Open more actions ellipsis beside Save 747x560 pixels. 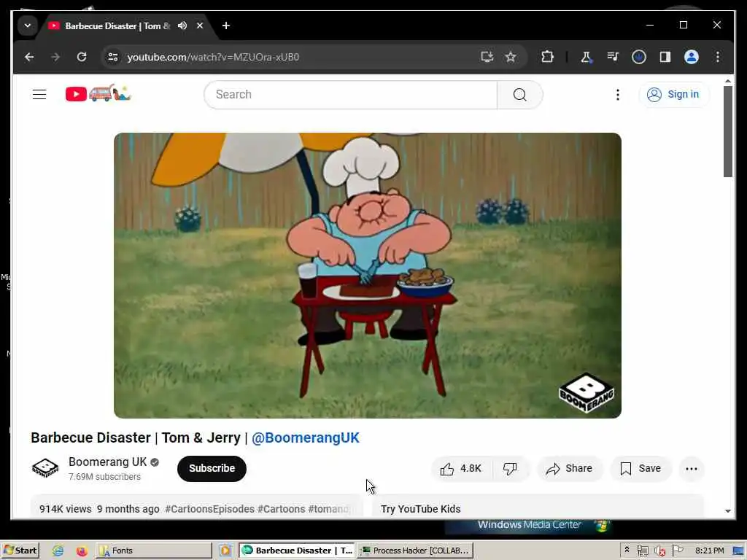click(692, 469)
